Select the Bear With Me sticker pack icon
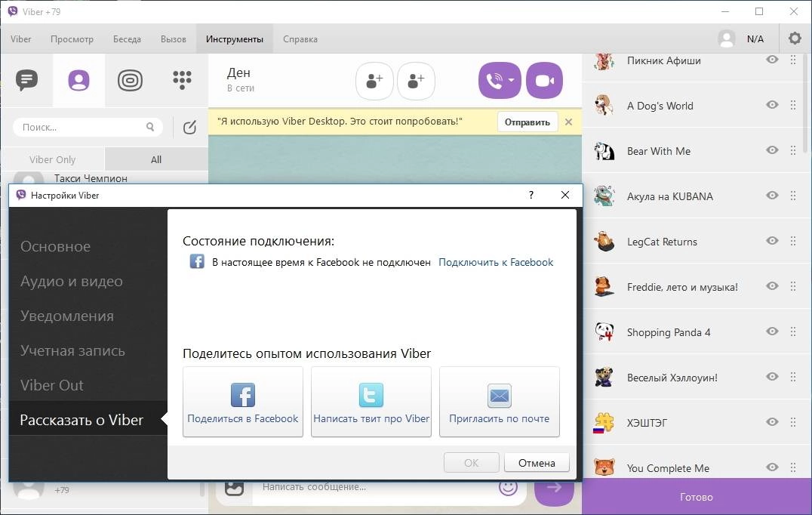 604,151
